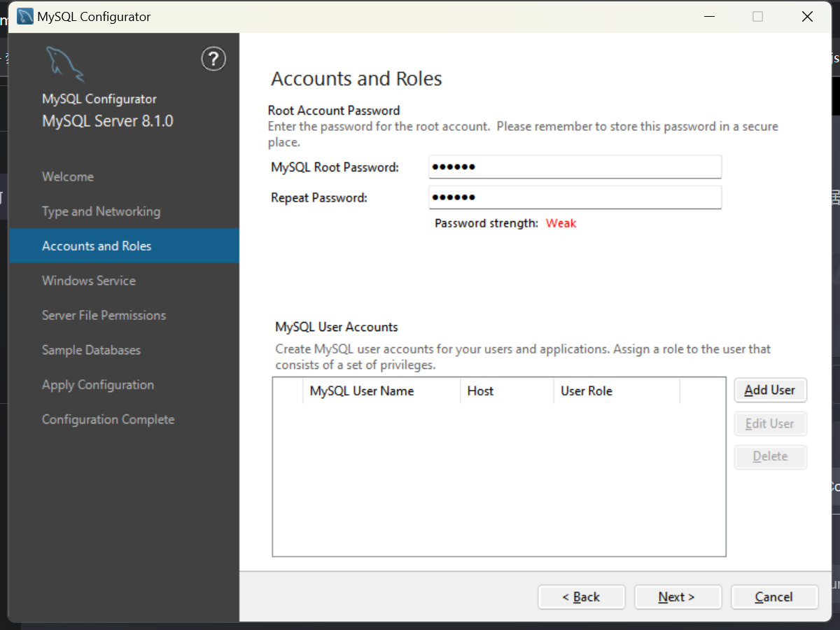Click the MySQL User Accounts label
840x630 pixels.
pos(337,327)
